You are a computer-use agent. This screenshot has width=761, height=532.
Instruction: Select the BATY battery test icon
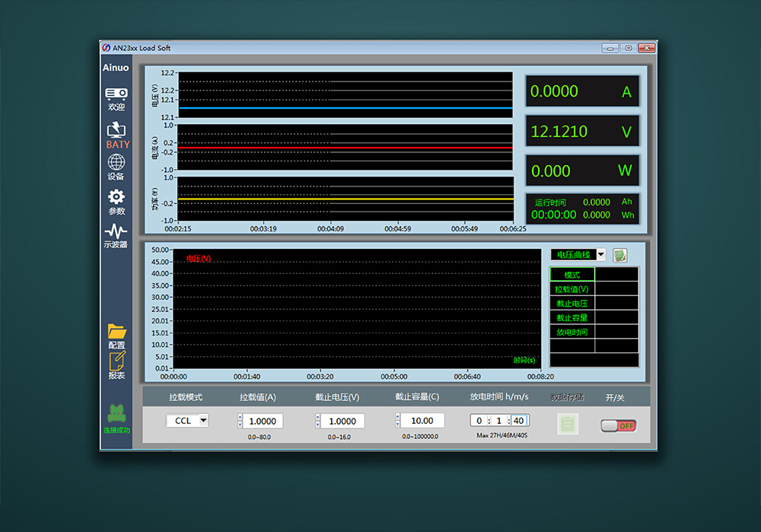coord(116,131)
